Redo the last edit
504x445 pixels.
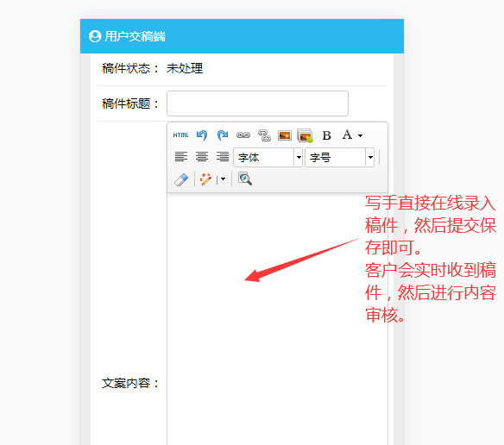point(223,135)
